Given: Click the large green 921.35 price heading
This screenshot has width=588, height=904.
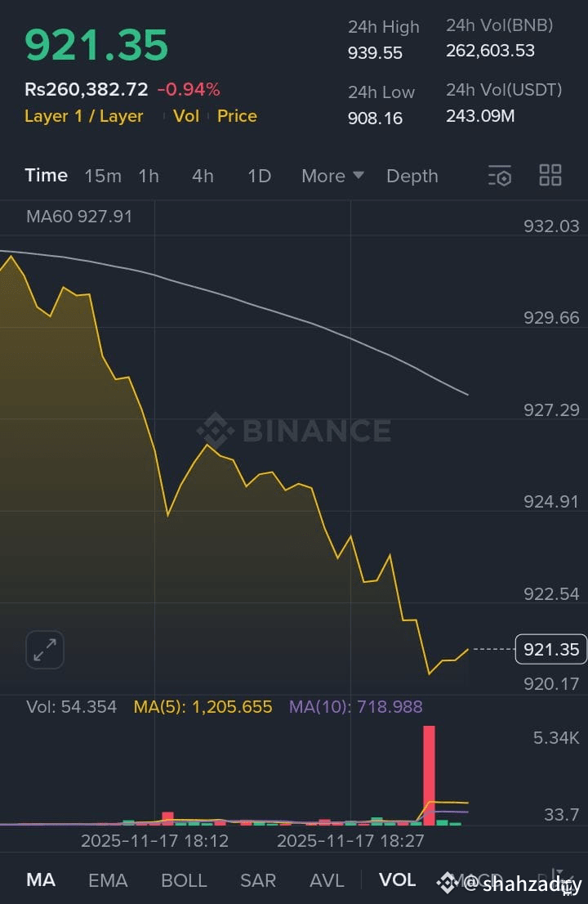Looking at the screenshot, I should click(96, 45).
